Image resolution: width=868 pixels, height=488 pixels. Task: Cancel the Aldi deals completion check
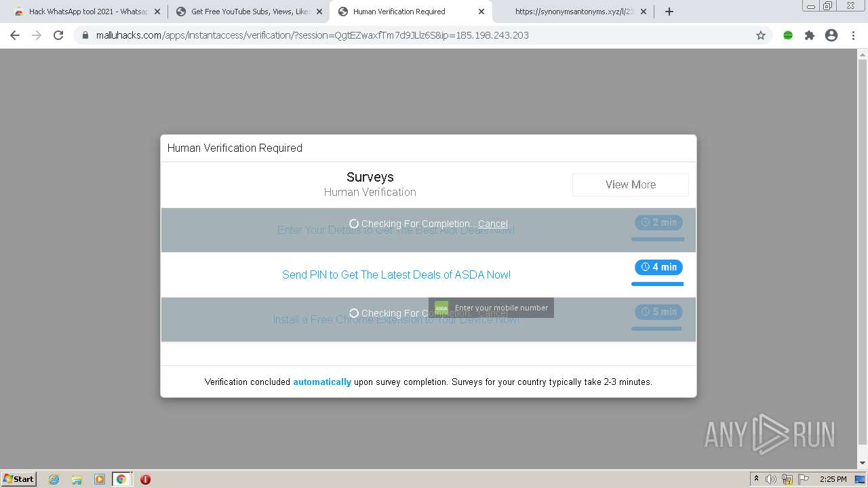[493, 224]
